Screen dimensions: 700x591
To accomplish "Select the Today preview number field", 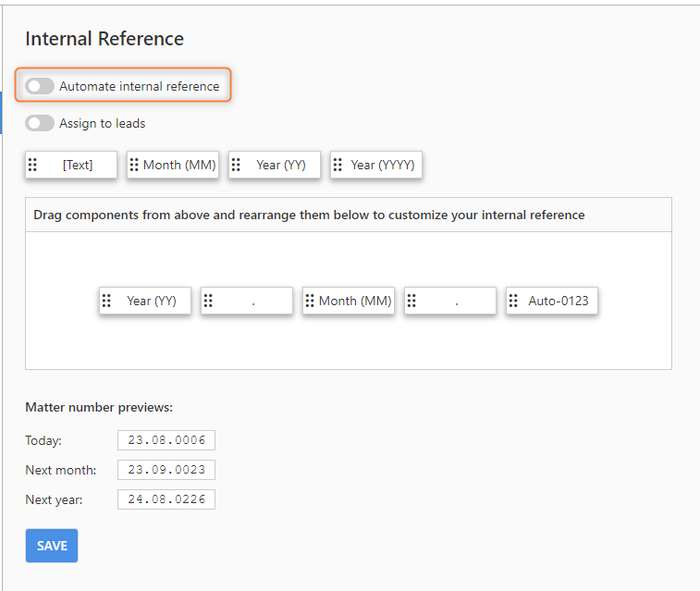I will tap(166, 440).
